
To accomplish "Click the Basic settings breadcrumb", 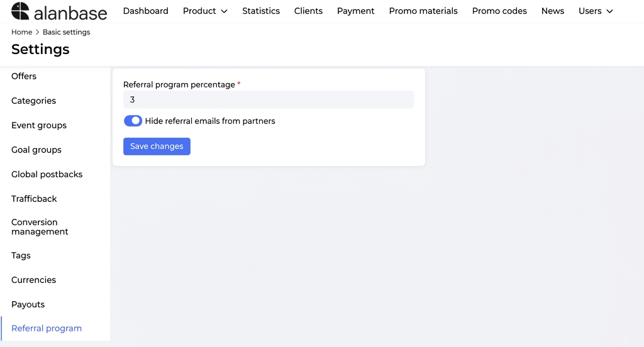I will click(x=66, y=32).
